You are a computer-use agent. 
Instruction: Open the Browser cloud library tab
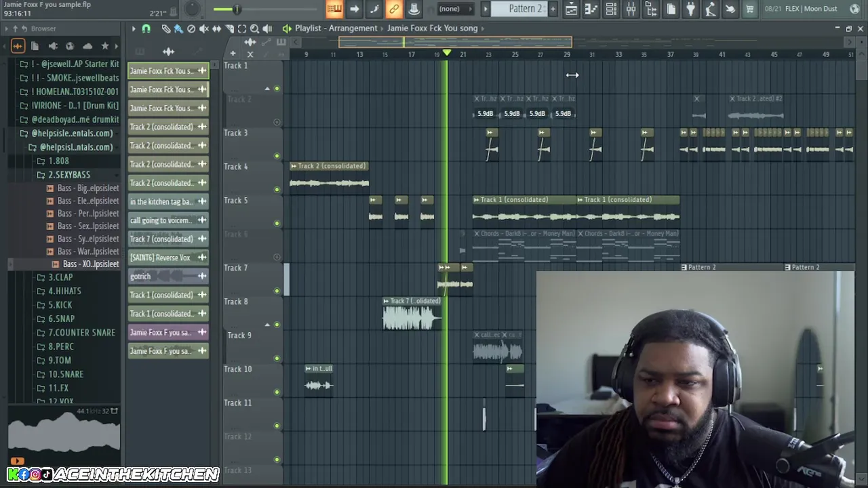[87, 46]
